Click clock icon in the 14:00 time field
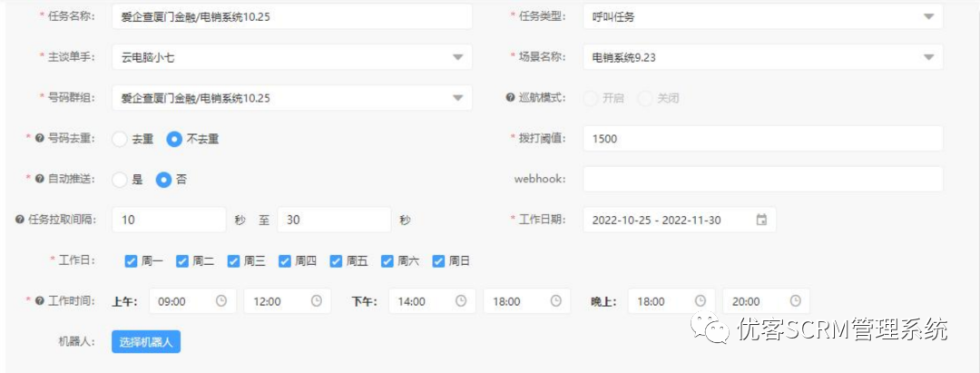The height and width of the screenshot is (373, 980). click(x=461, y=300)
